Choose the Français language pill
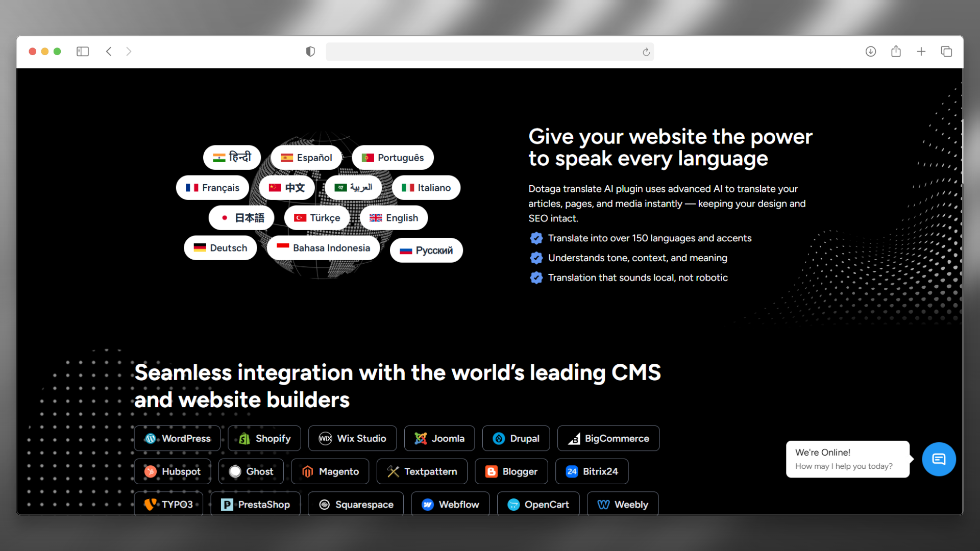Image resolution: width=980 pixels, height=551 pixels. tap(212, 188)
